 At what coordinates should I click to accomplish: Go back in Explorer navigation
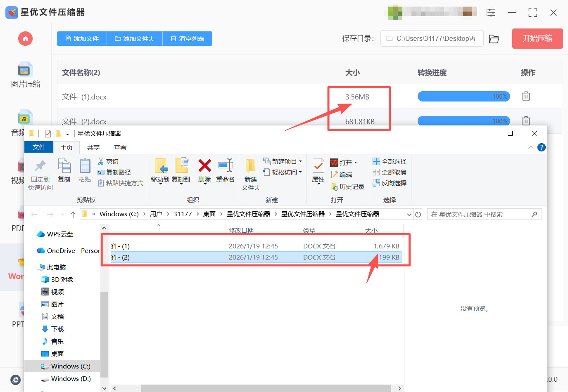pyautogui.click(x=34, y=215)
